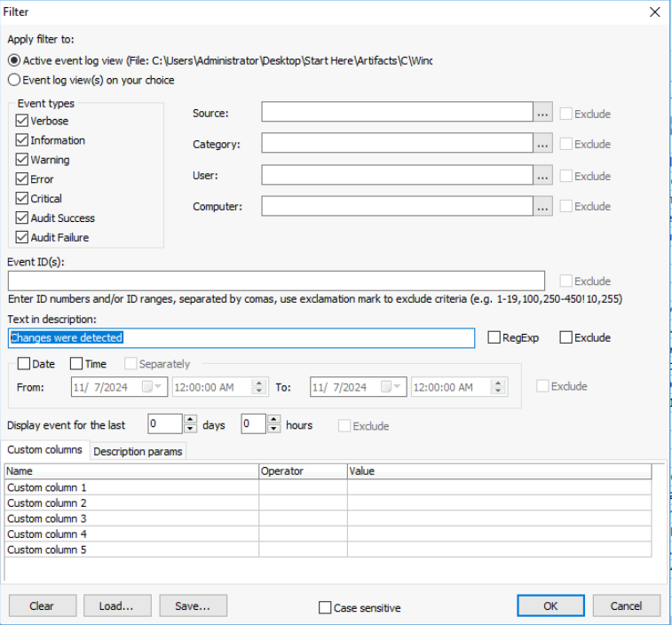
Task: Select the Custom column 4 row
Action: tap(328, 534)
